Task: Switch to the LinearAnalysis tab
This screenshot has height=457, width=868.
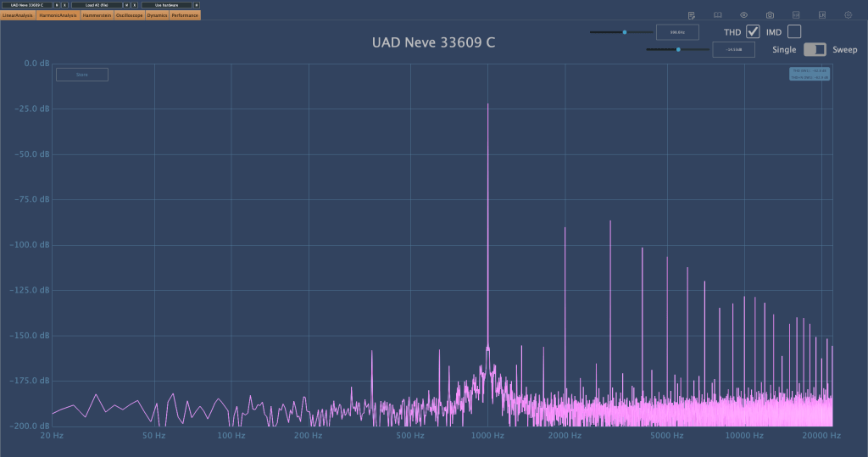Action: pyautogui.click(x=18, y=15)
